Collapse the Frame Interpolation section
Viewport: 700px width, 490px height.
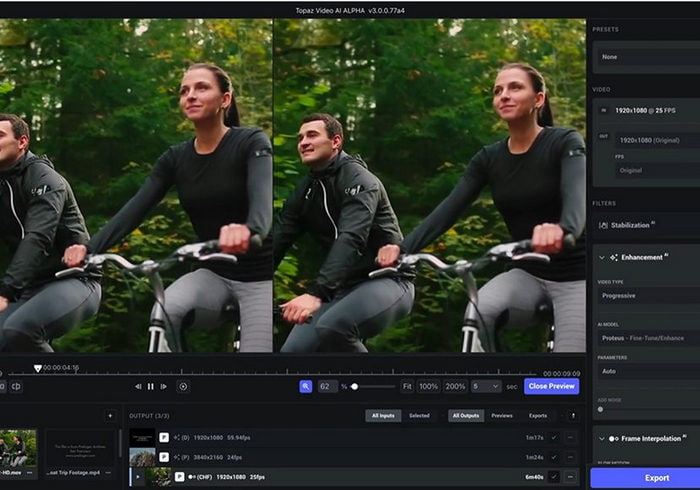pyautogui.click(x=602, y=439)
